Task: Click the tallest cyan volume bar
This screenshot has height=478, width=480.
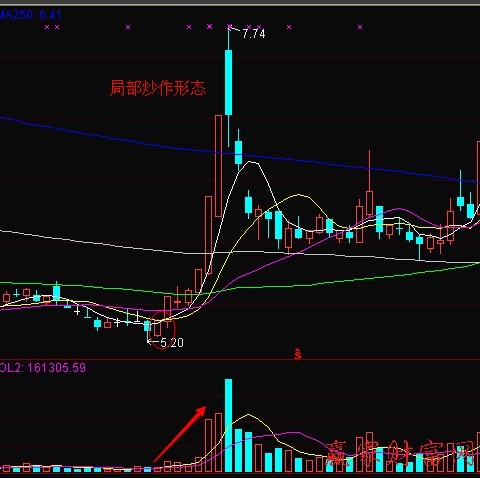Action: [x=228, y=425]
